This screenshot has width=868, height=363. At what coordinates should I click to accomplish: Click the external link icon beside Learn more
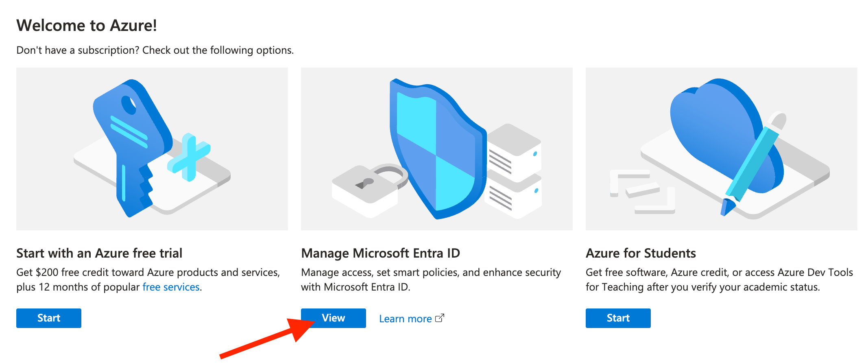coord(440,318)
